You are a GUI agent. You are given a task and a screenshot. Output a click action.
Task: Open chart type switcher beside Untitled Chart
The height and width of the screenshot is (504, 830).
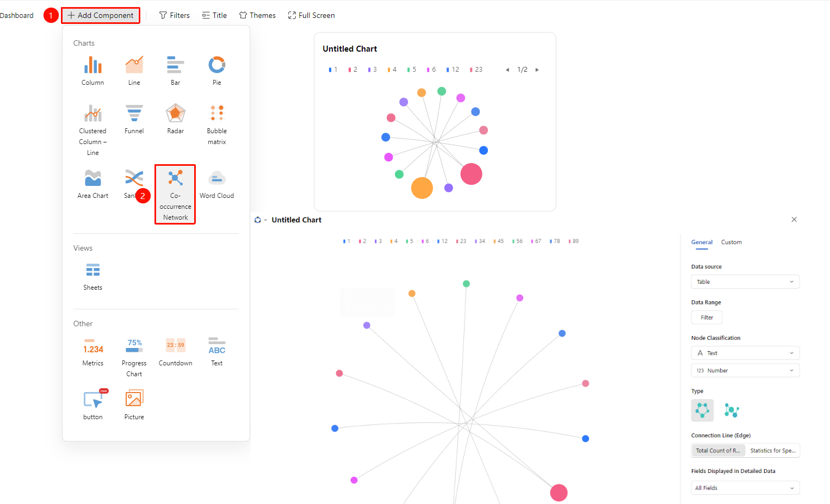(261, 220)
